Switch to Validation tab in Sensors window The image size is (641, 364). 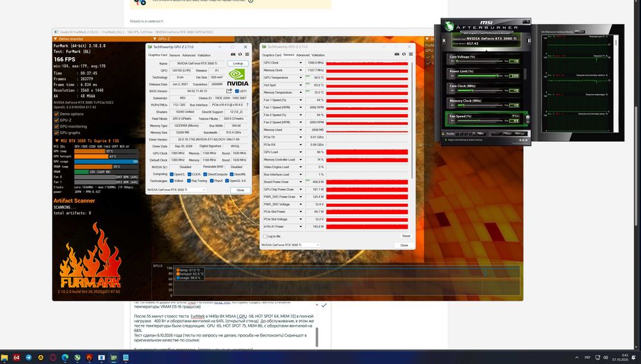click(318, 54)
